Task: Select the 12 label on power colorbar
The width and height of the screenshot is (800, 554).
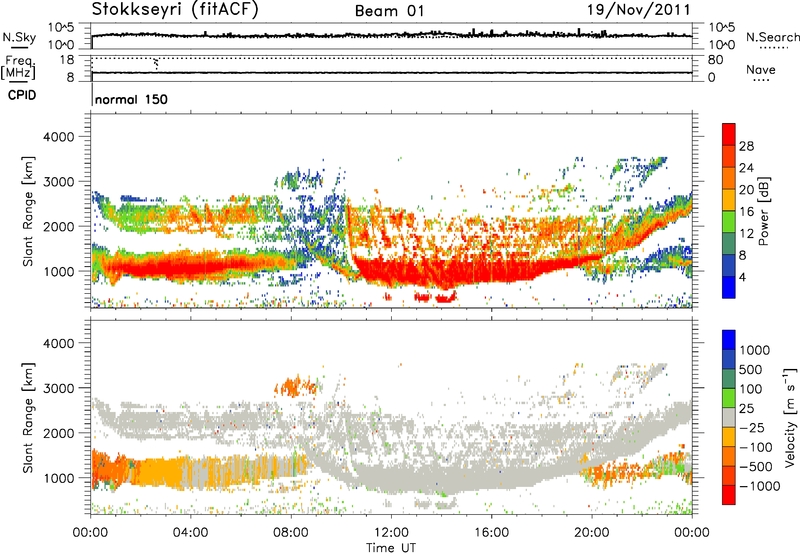Action: click(x=746, y=234)
